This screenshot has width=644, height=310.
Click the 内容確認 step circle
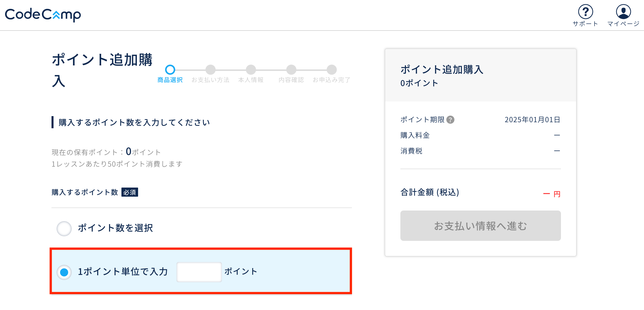[291, 70]
